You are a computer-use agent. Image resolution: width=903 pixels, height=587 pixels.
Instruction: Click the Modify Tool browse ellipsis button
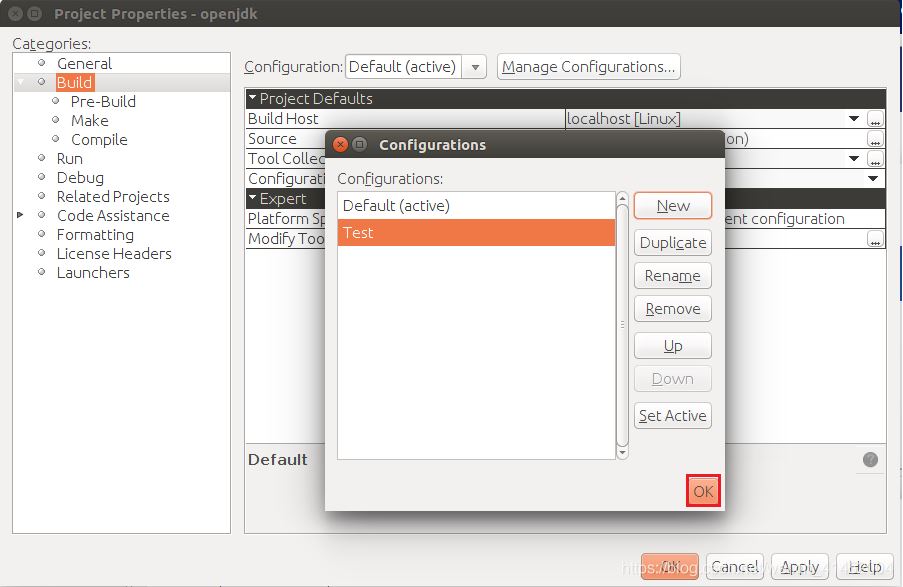click(876, 239)
